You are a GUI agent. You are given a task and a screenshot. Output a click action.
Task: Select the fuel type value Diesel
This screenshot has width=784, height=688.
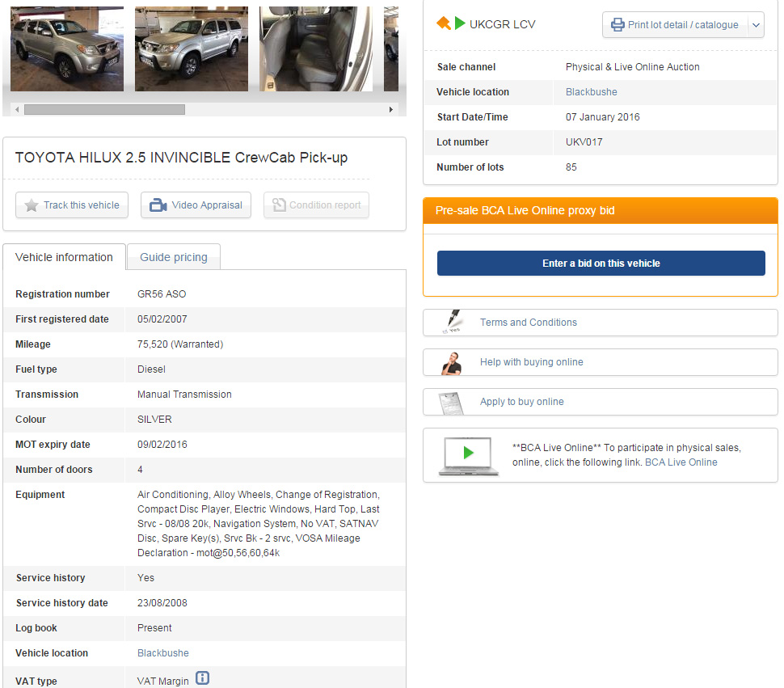[x=151, y=369]
